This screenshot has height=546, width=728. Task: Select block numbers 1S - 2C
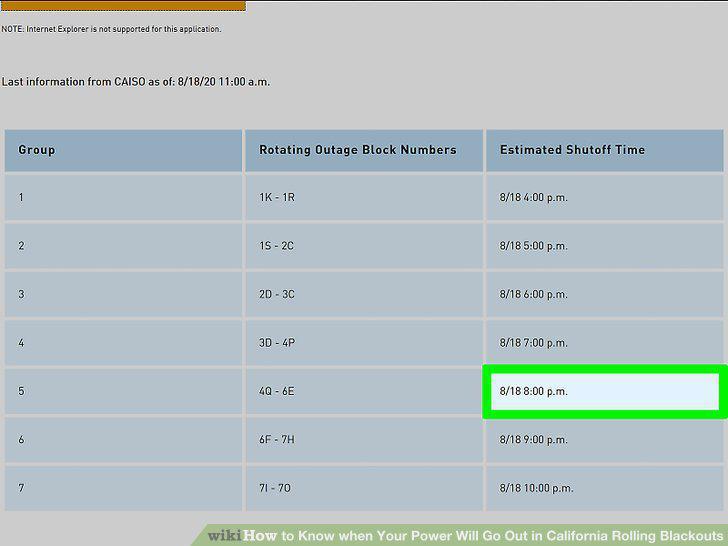pos(364,246)
